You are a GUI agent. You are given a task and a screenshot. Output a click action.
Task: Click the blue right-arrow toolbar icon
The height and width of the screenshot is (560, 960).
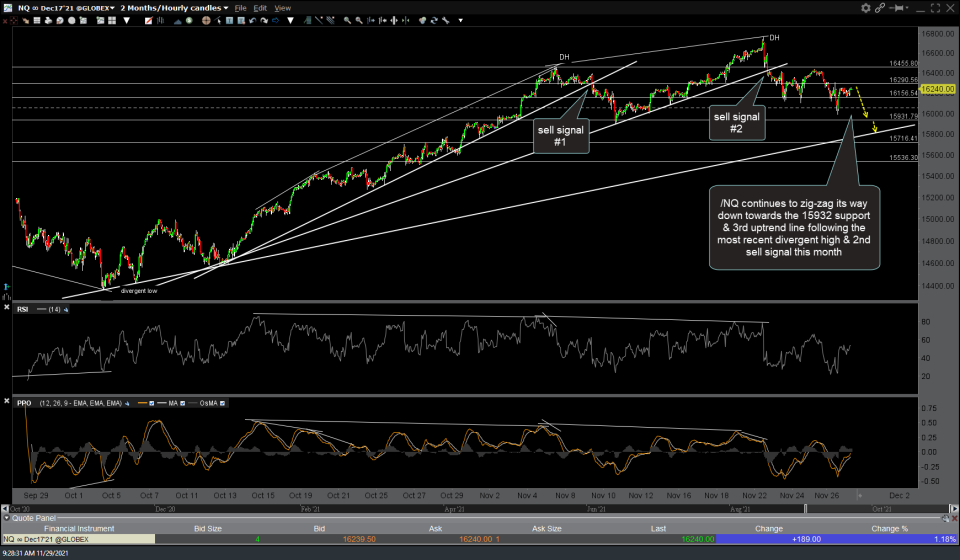click(x=275, y=20)
